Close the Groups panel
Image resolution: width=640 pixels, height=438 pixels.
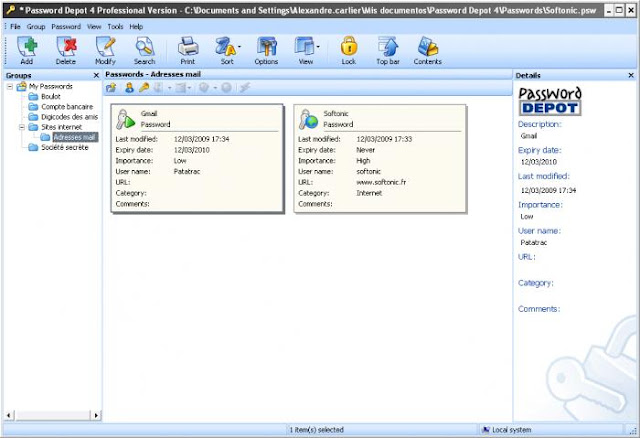click(x=96, y=76)
